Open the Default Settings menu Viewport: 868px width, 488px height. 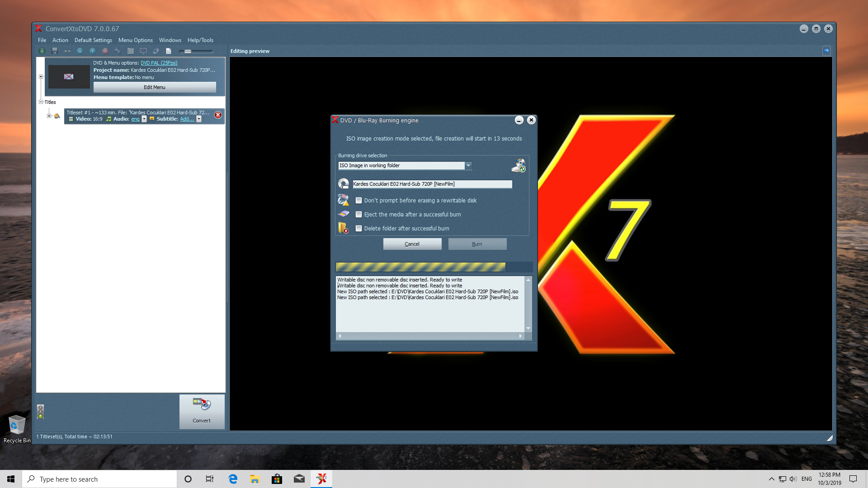[x=93, y=40]
